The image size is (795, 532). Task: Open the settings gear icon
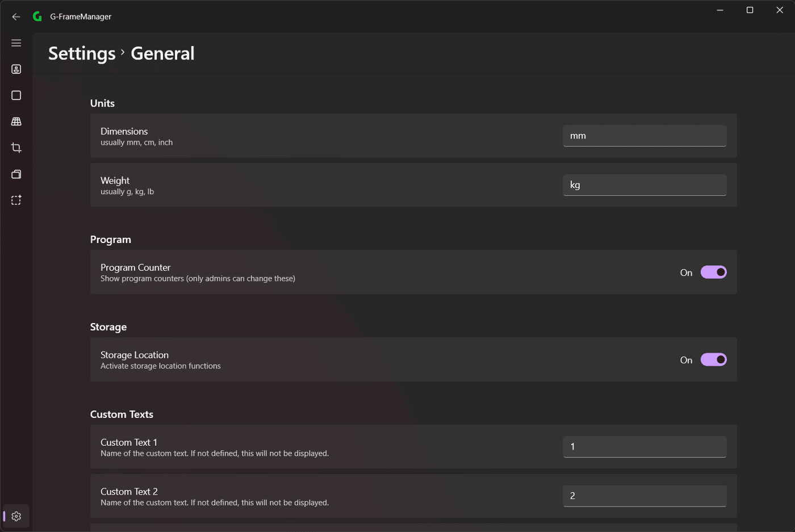click(16, 516)
